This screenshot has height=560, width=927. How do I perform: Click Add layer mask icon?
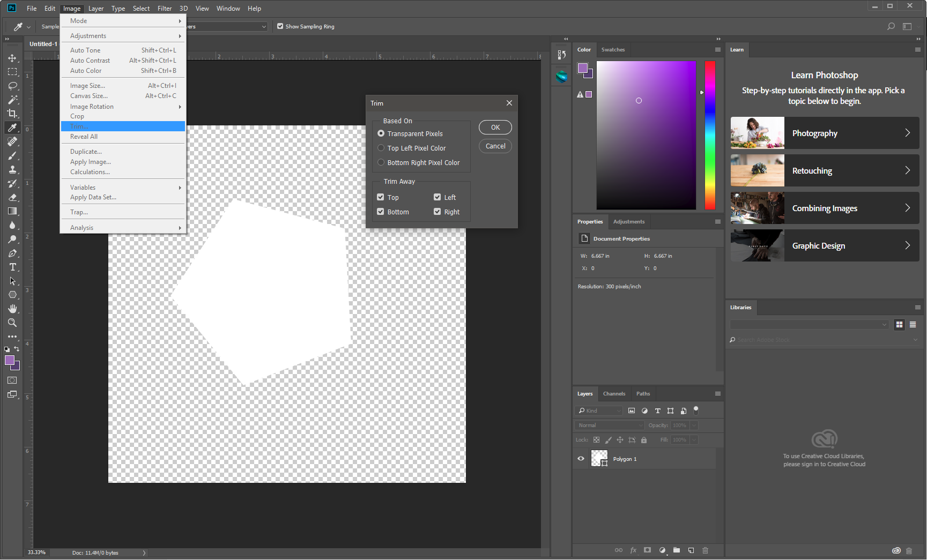click(648, 550)
